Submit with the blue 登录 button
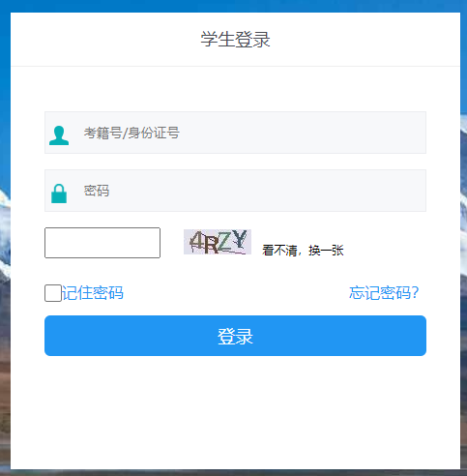This screenshot has width=467, height=476. pyautogui.click(x=235, y=336)
